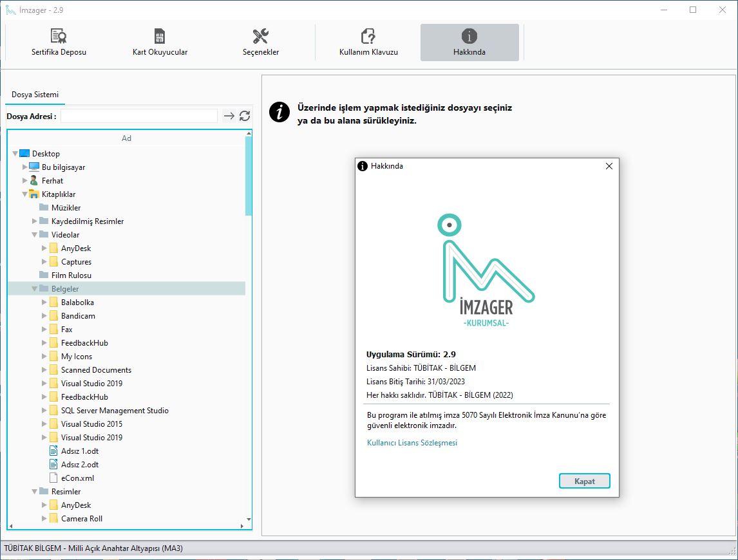Close the Hakkında dialog with Kapat
Image resolution: width=738 pixels, height=560 pixels.
tap(585, 481)
